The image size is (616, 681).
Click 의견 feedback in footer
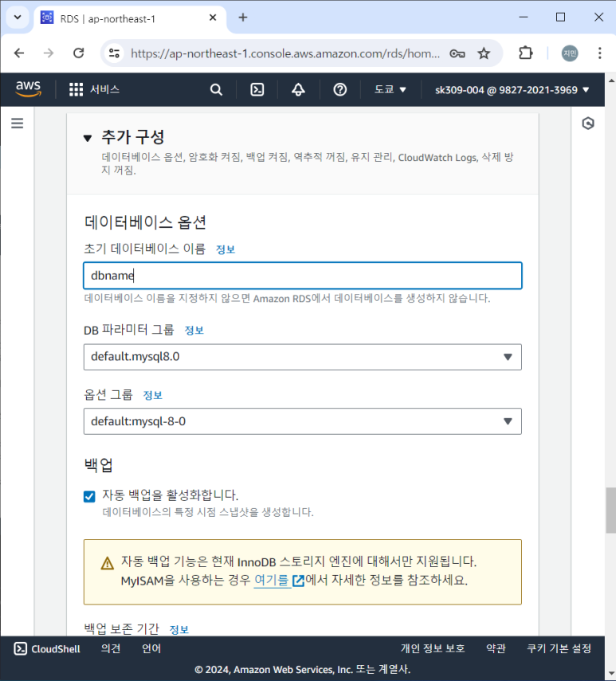pos(110,649)
